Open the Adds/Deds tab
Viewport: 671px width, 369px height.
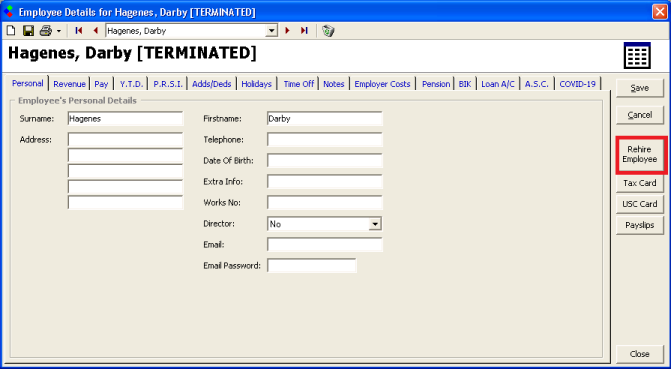[212, 84]
